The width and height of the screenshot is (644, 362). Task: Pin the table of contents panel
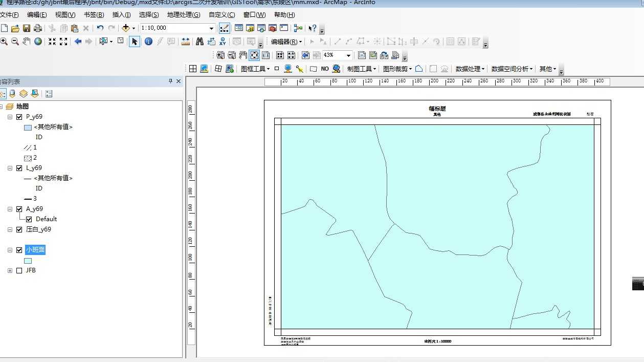pyautogui.click(x=171, y=81)
